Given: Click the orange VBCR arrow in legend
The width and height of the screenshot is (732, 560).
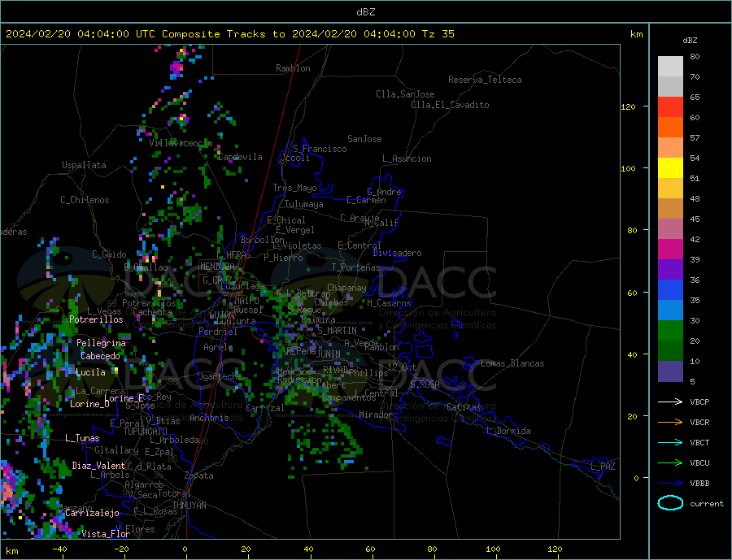Looking at the screenshot, I should (x=670, y=423).
